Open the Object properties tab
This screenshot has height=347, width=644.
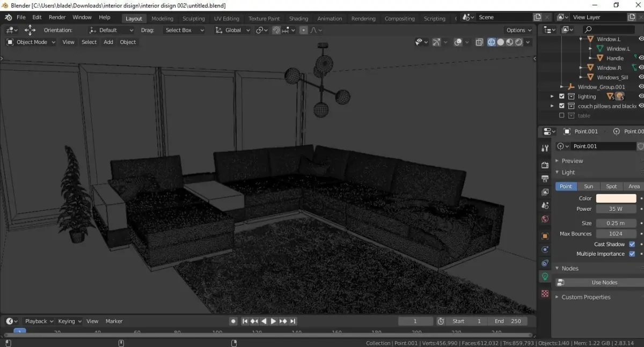tap(545, 236)
